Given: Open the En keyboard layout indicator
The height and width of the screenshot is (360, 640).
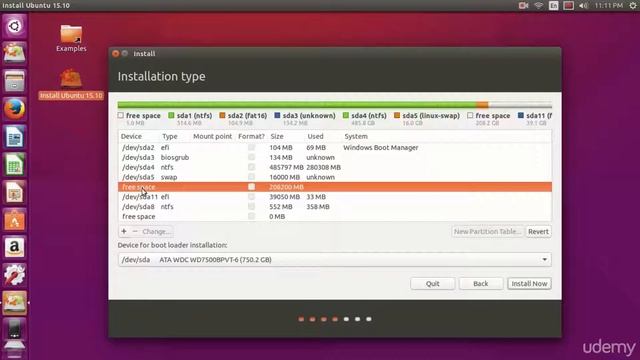Looking at the screenshot, I should 553,5.
